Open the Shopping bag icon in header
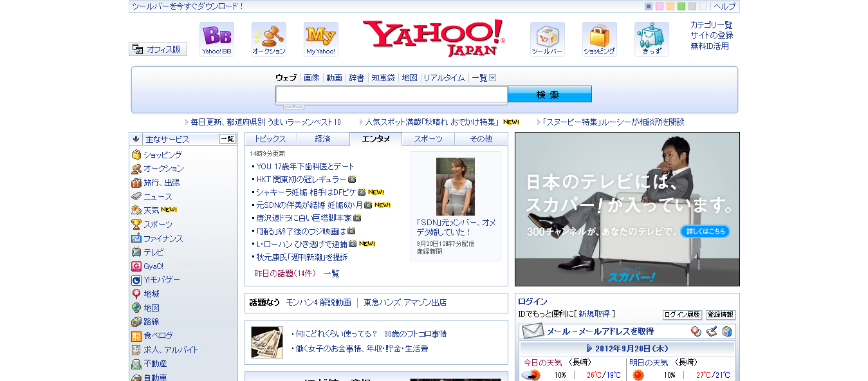The height and width of the screenshot is (381, 868). [x=600, y=39]
